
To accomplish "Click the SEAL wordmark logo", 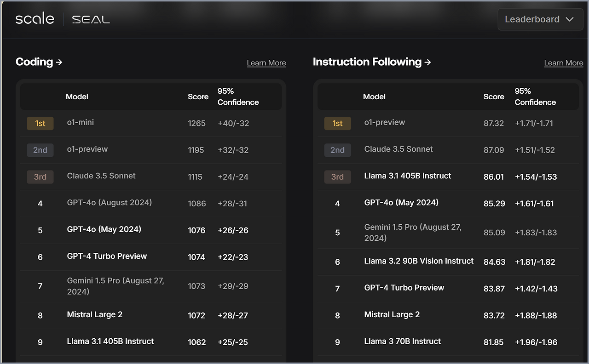I will (90, 19).
